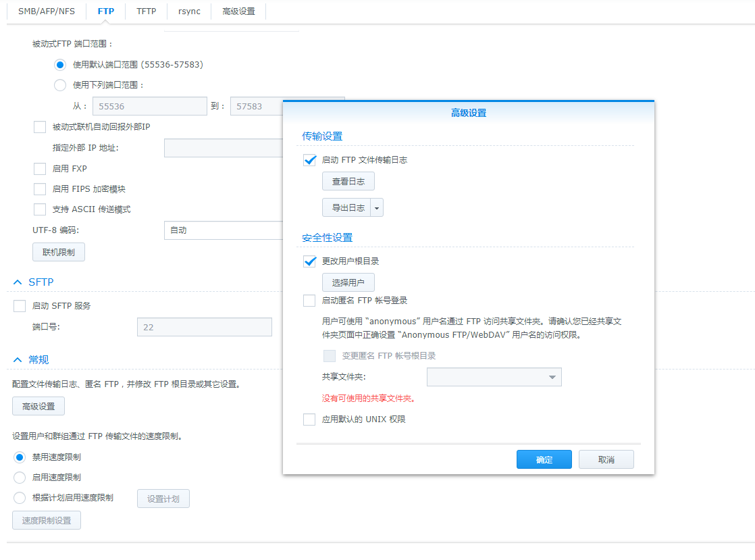
Task: Click the 被动式FTP 端口范围 label
Action: (x=72, y=44)
